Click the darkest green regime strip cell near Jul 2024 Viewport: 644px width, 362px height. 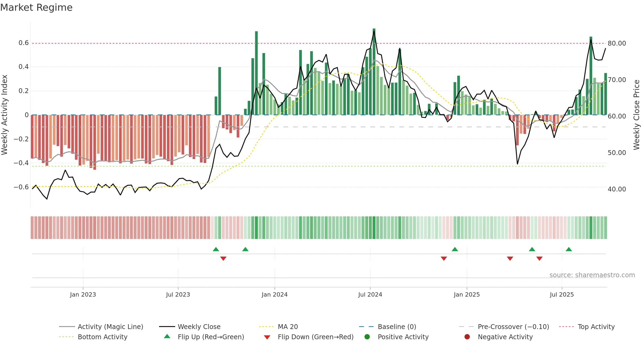[x=374, y=228]
